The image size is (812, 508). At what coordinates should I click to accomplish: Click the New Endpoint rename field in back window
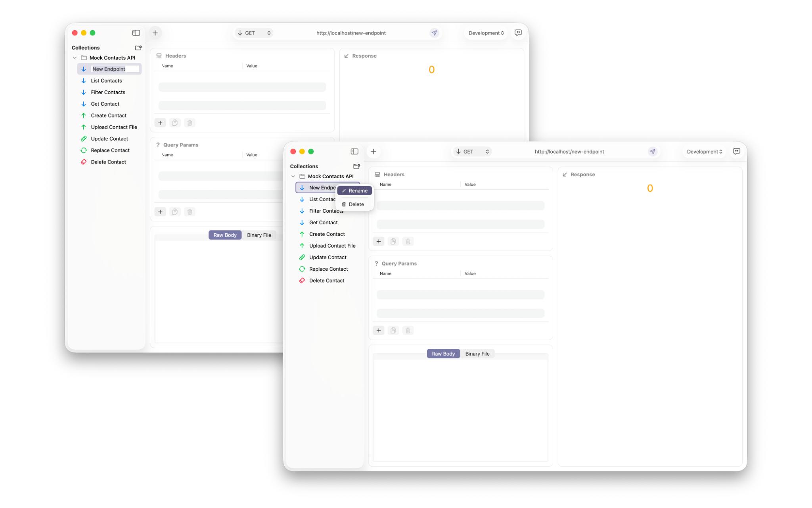click(x=115, y=69)
